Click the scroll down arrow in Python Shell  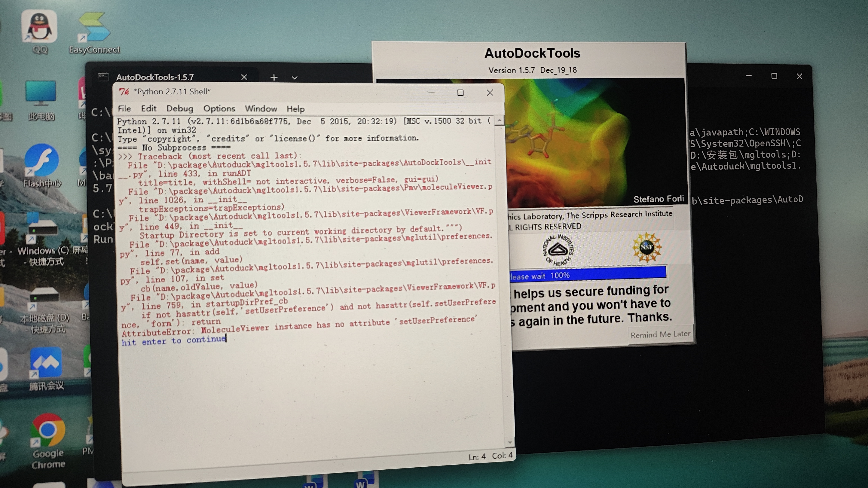click(509, 442)
